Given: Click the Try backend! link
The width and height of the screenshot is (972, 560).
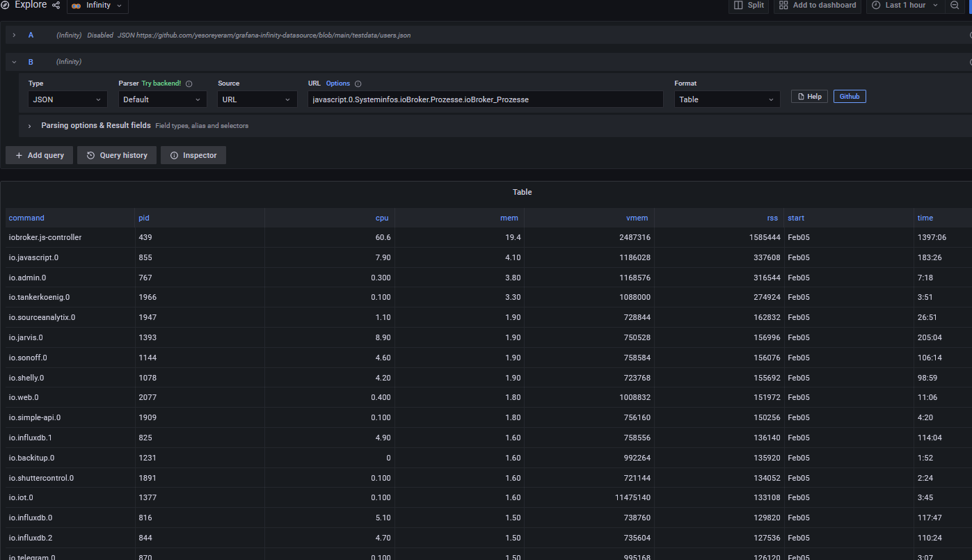Looking at the screenshot, I should [161, 83].
